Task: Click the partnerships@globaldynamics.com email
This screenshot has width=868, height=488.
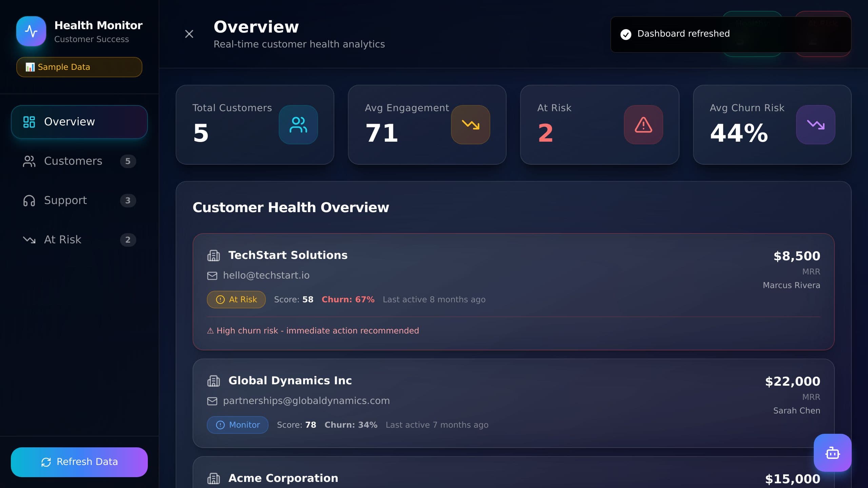Action: tap(307, 401)
